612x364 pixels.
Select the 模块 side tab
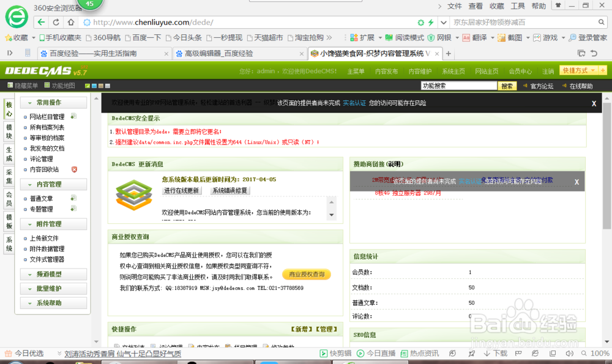click(9, 132)
